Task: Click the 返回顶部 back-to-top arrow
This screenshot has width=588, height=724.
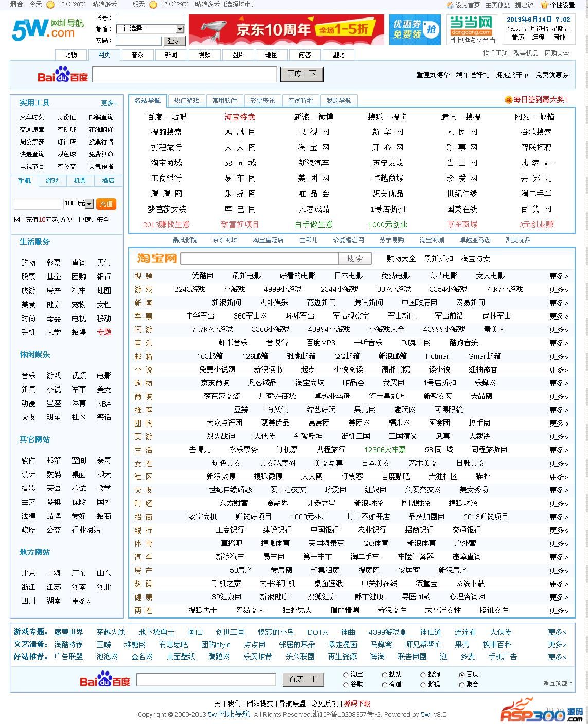Action: click(571, 683)
